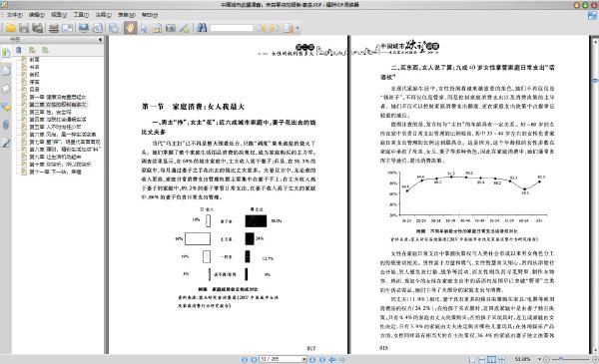Click the zoom slider handle
This screenshot has height=364, width=599.
pyautogui.click(x=561, y=359)
